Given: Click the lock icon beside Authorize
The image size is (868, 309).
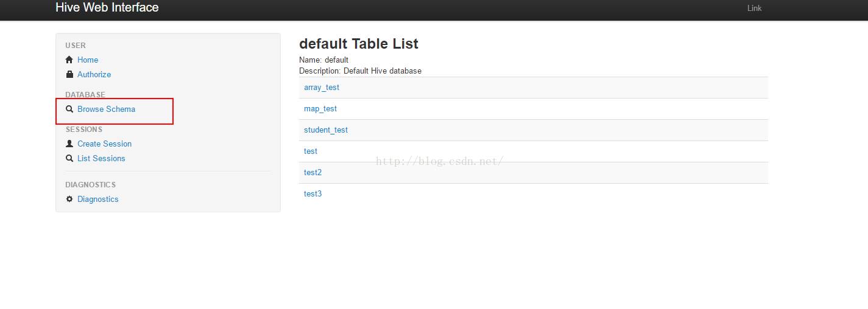Looking at the screenshot, I should (x=69, y=74).
